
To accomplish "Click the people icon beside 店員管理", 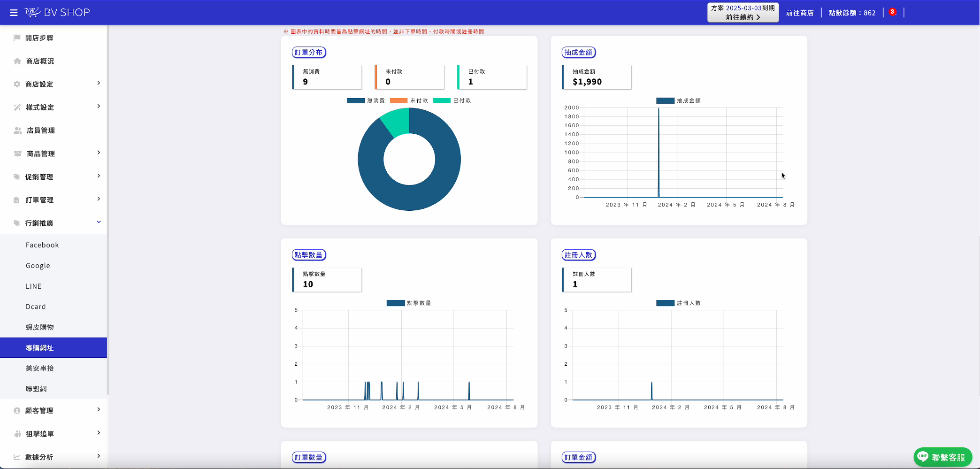I will (18, 131).
